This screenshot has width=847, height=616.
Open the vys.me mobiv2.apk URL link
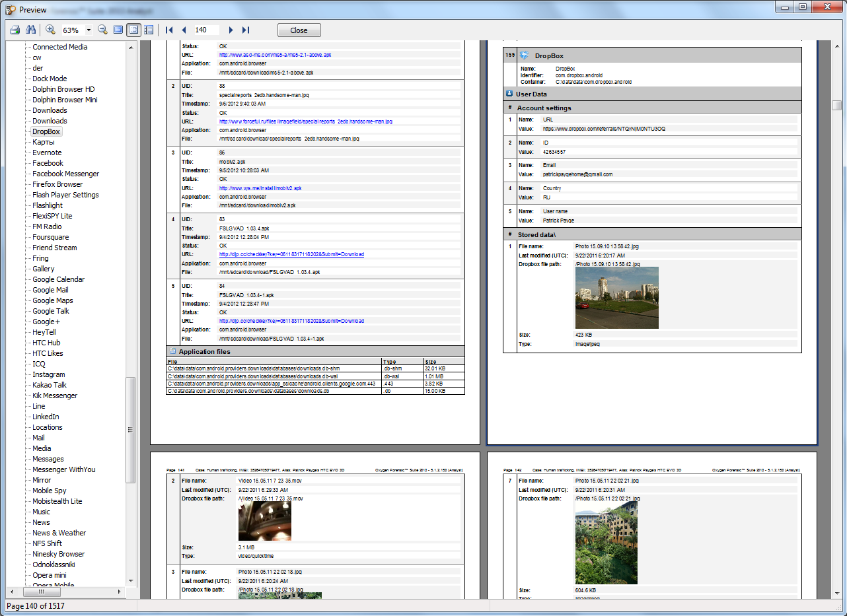point(260,188)
